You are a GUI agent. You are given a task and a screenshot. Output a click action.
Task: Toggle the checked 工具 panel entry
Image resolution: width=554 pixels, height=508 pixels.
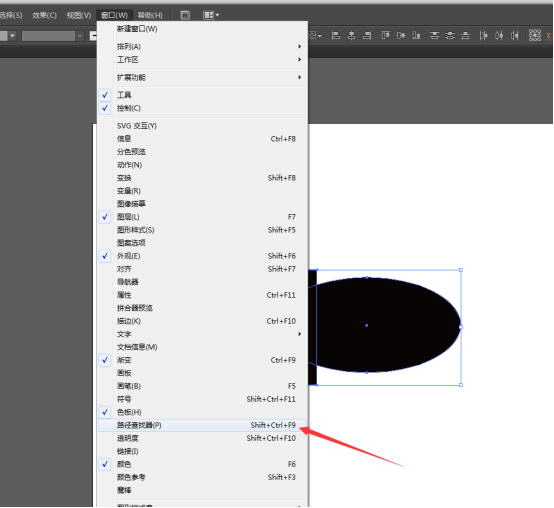coord(203,95)
